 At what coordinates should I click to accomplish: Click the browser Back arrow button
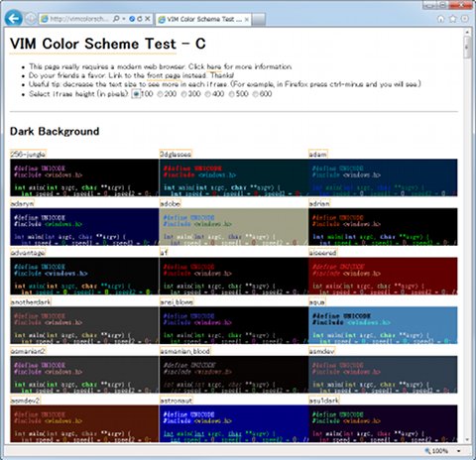click(x=14, y=19)
